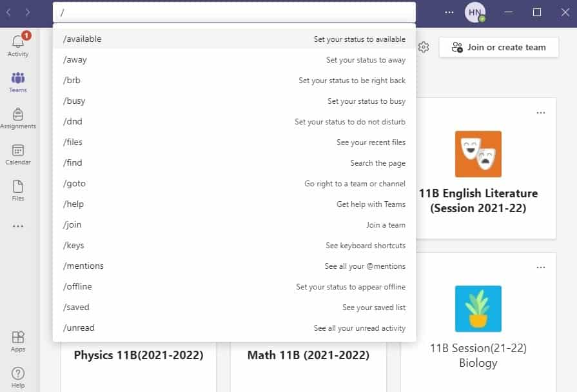The height and width of the screenshot is (392, 577).
Task: Open Help in the sidebar
Action: [18, 378]
